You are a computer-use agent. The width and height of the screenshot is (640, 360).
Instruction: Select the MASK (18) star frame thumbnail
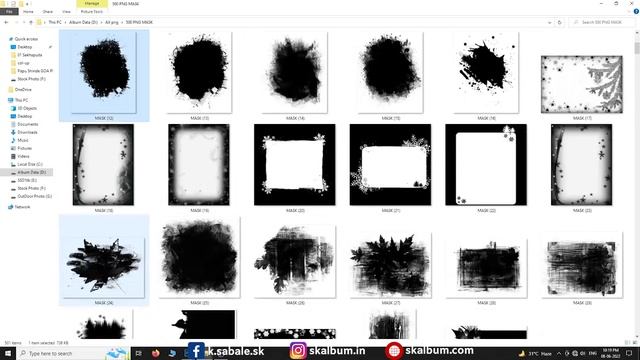tap(103, 164)
